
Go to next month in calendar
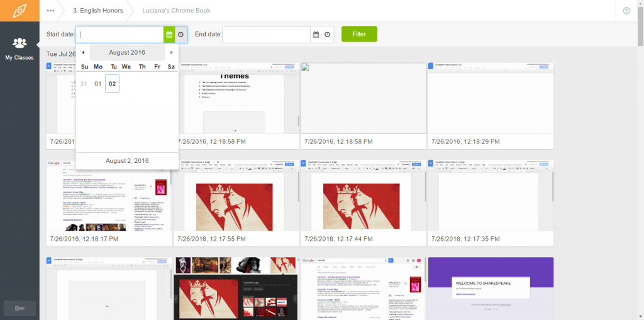tap(171, 53)
